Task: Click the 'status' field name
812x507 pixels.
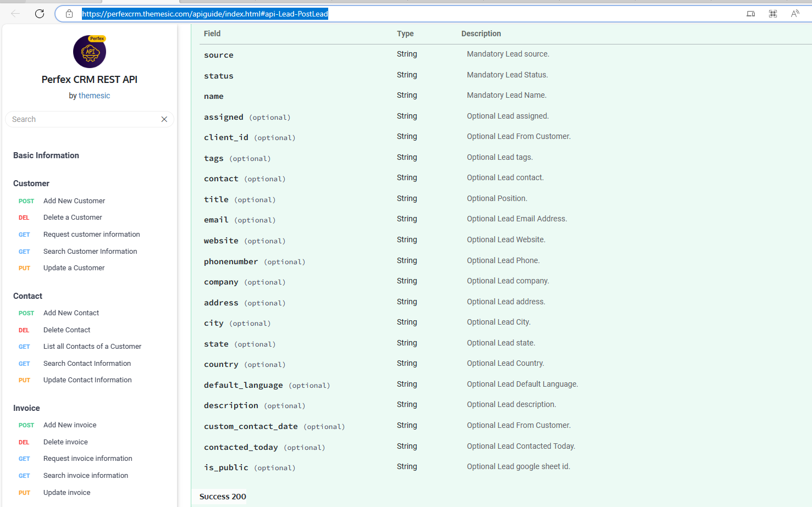Action: tap(219, 76)
